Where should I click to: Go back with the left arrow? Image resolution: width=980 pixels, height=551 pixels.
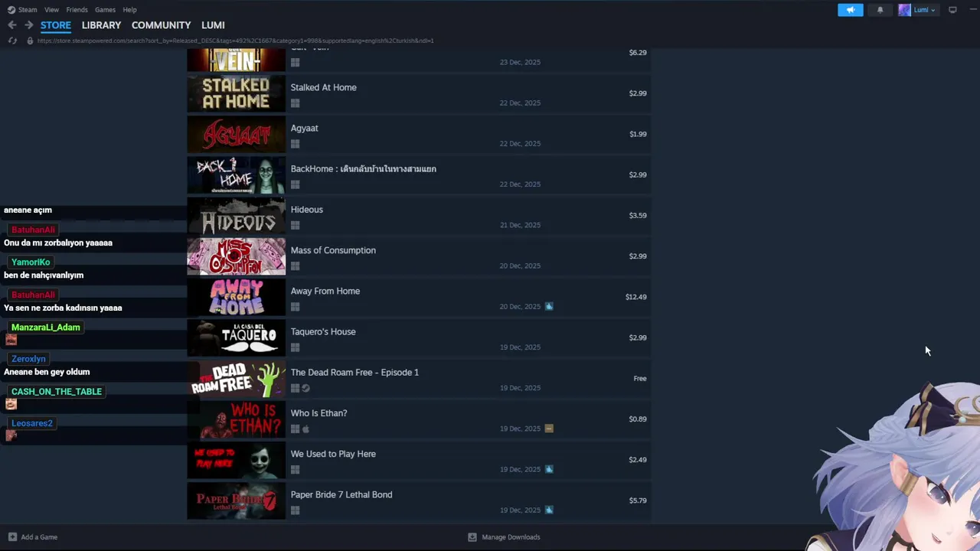pos(12,25)
